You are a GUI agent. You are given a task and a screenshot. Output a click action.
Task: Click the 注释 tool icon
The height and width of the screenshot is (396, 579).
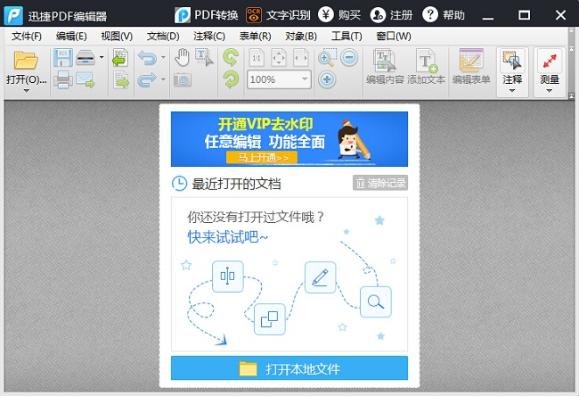[512, 61]
